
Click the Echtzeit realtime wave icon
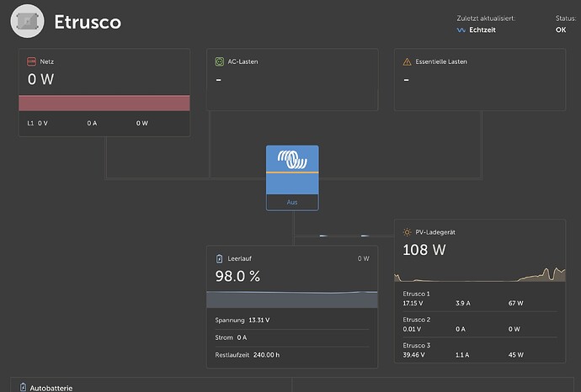click(x=461, y=30)
